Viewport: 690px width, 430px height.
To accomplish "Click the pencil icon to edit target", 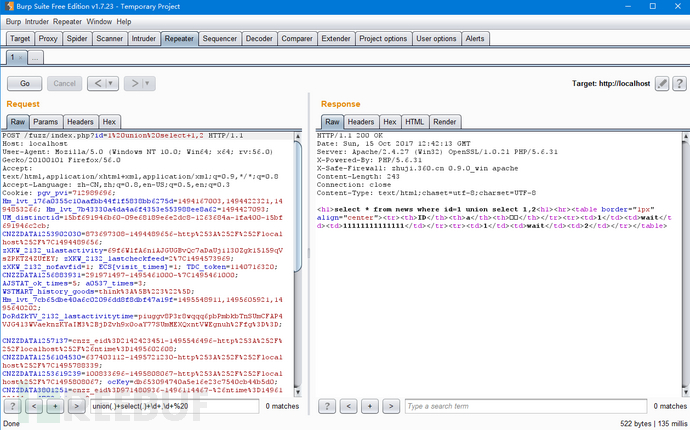I will point(662,83).
